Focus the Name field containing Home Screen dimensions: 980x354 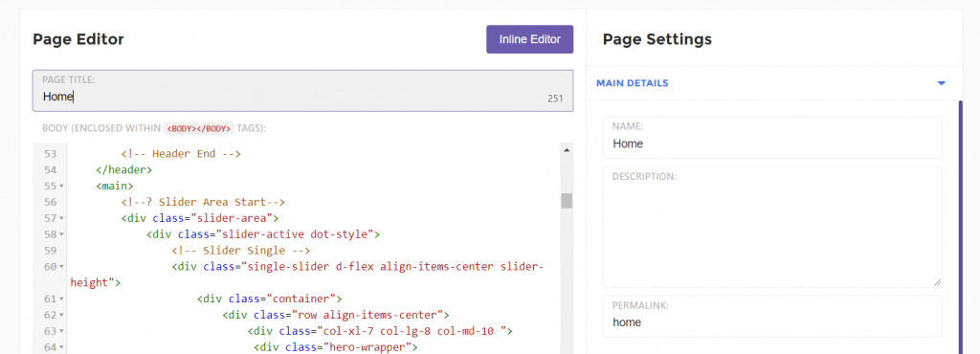(772, 138)
